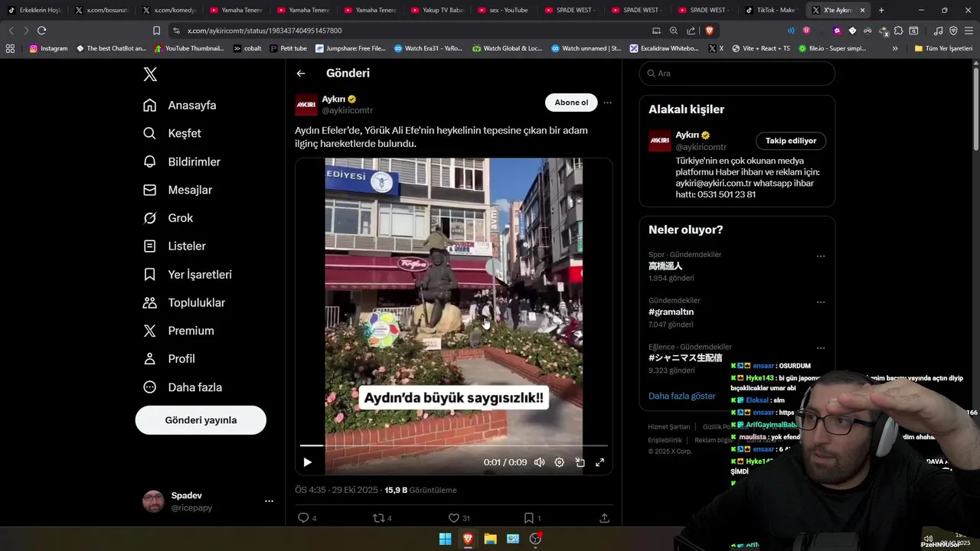Image resolution: width=980 pixels, height=551 pixels.
Task: Open the 高橋遥人 trending topic
Action: (665, 266)
